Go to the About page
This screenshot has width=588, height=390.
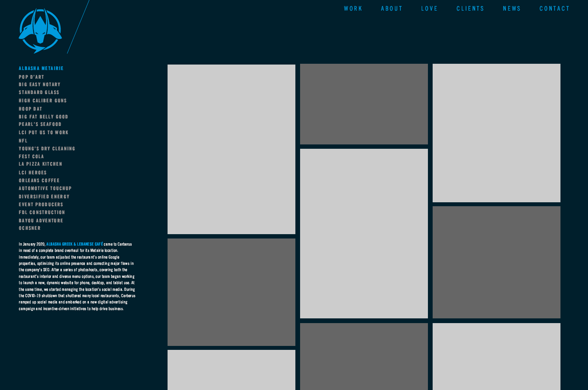(391, 9)
